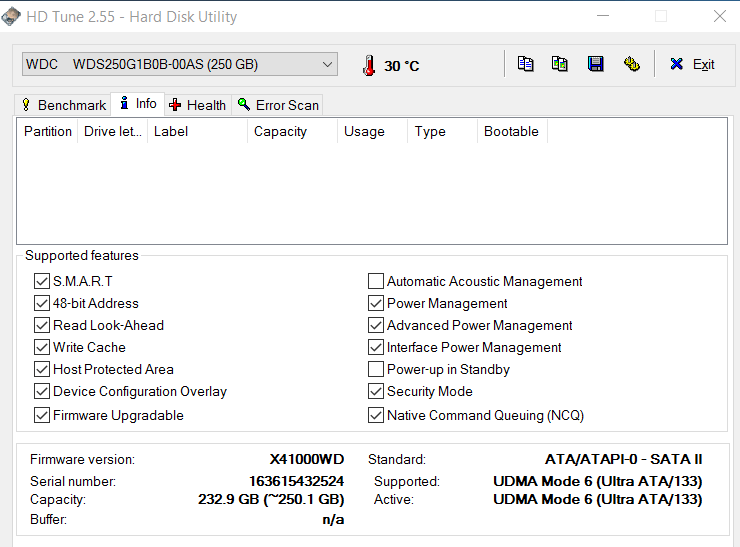The width and height of the screenshot is (740, 547).
Task: Click the blue X icon beside Exit
Action: [676, 64]
